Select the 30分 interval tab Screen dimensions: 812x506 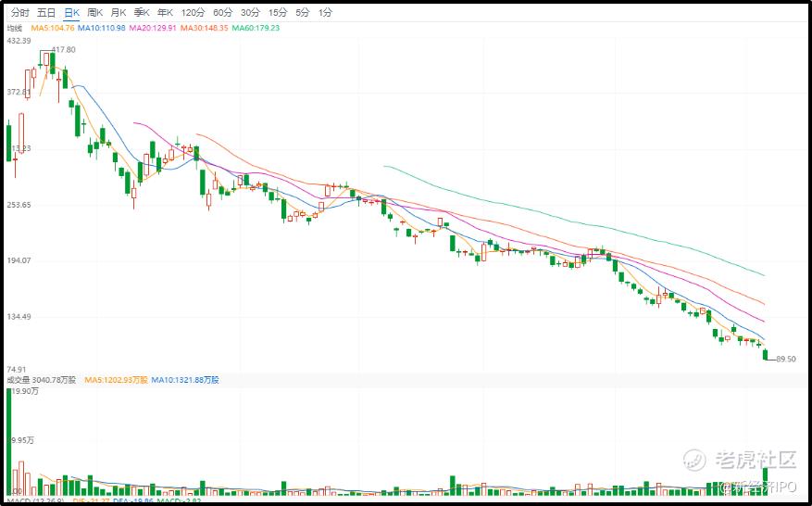point(250,12)
